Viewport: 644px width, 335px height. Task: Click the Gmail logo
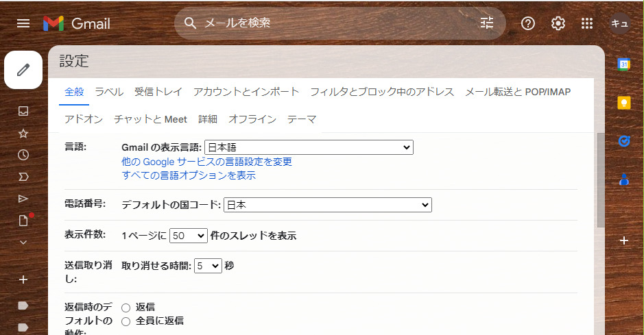(x=77, y=23)
